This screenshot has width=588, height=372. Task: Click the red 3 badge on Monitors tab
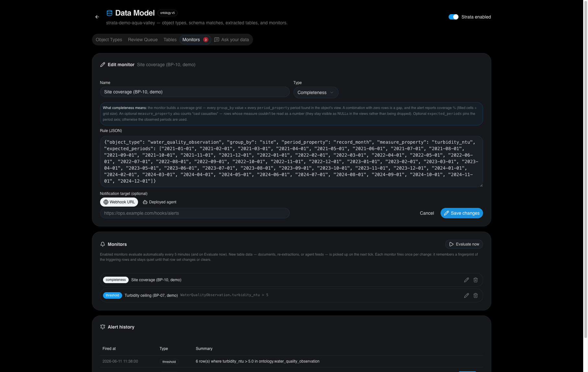tap(205, 40)
